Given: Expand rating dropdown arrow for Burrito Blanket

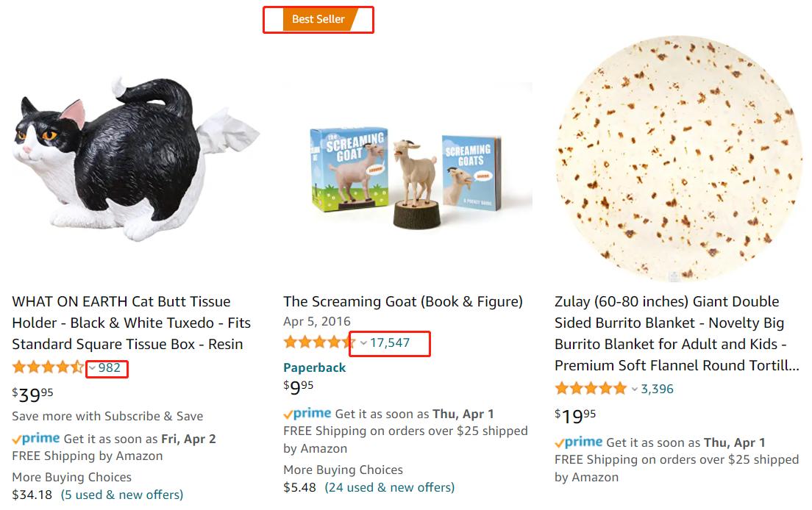Looking at the screenshot, I should click(x=635, y=389).
